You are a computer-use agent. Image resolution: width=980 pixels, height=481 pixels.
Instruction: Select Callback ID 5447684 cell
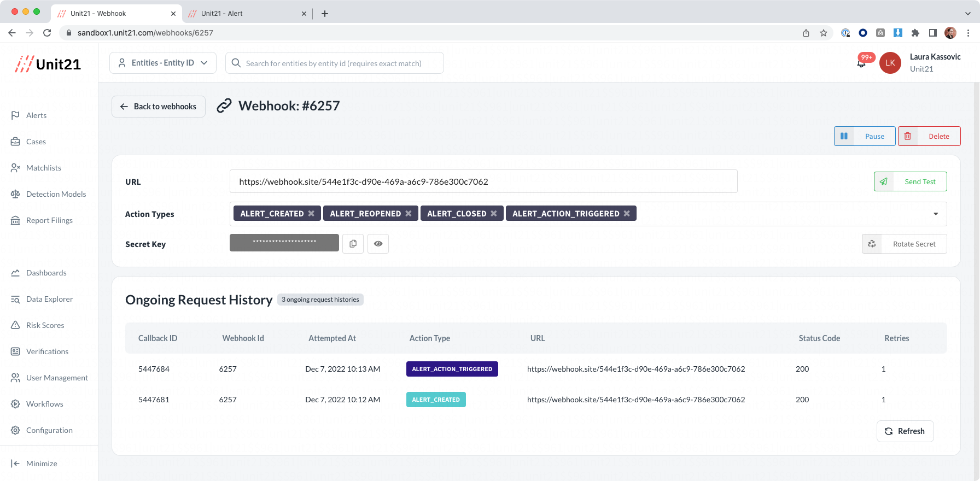154,369
